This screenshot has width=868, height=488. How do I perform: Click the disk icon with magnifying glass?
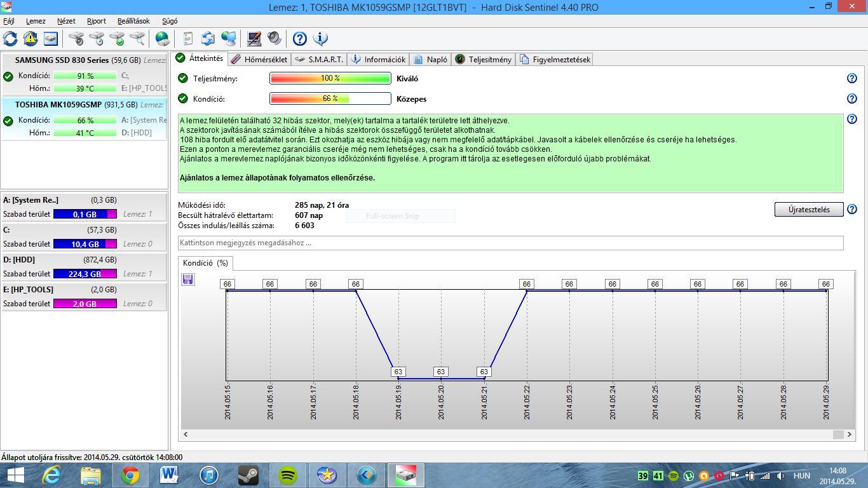pos(137,39)
